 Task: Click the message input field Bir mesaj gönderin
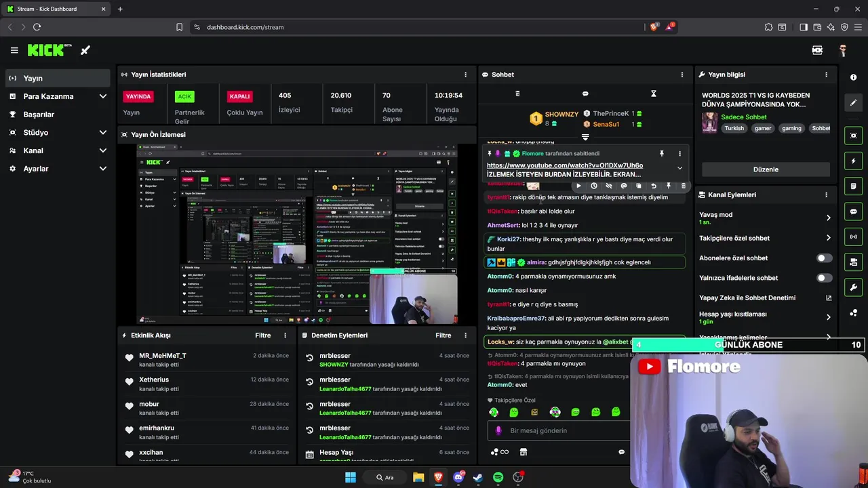point(559,430)
